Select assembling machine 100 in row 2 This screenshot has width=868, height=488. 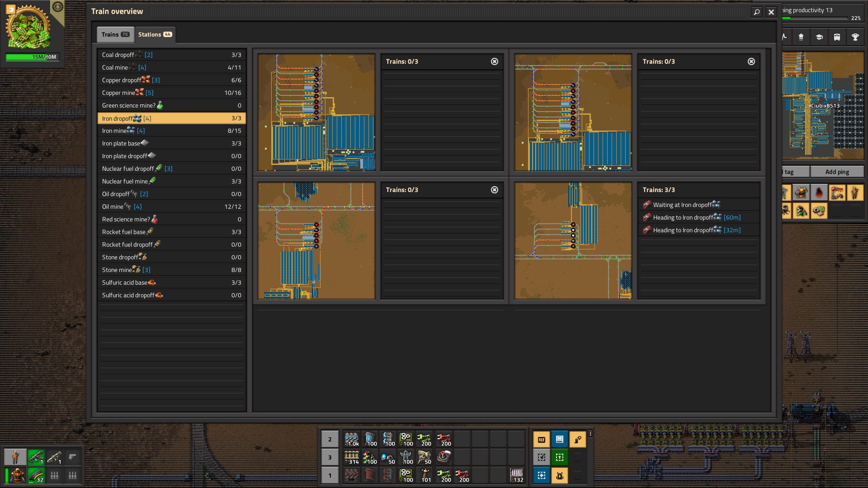[406, 439]
